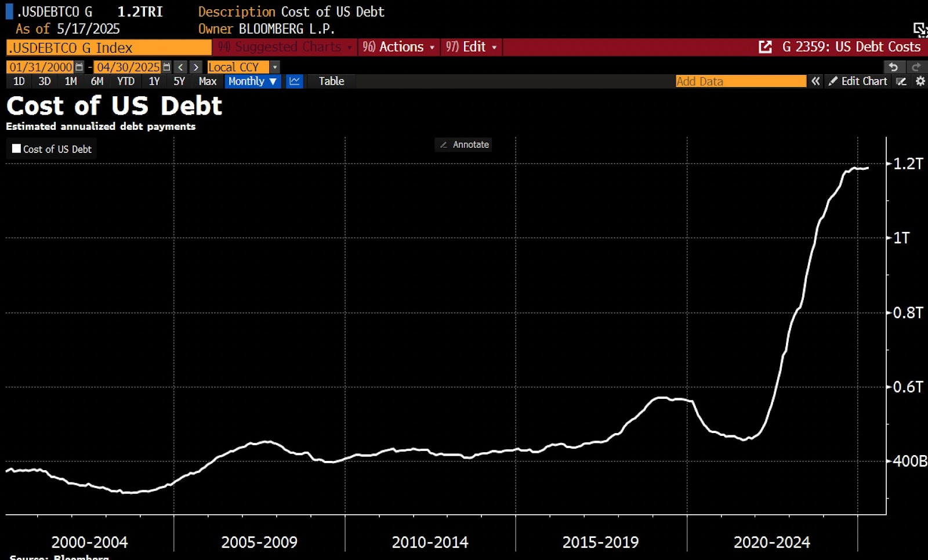Select the 3D range tab
This screenshot has height=560, width=928.
tap(45, 81)
